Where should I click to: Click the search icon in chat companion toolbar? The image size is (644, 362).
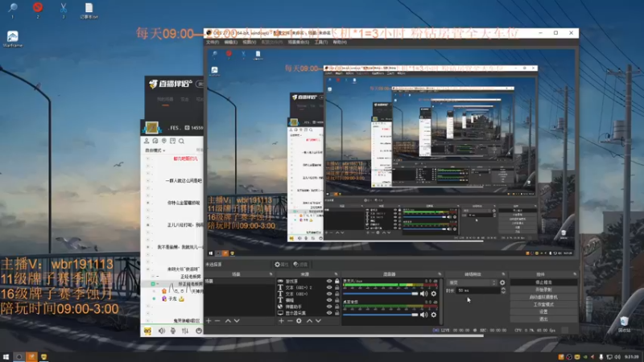click(181, 141)
